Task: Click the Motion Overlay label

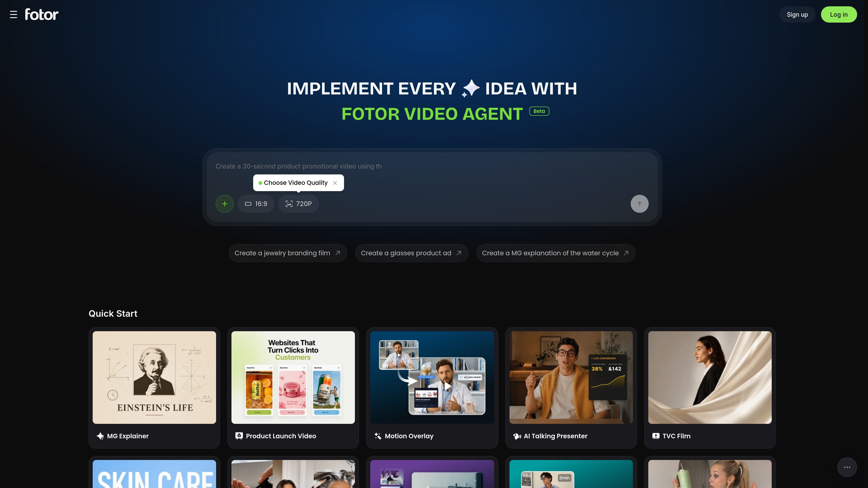Action: tap(409, 436)
